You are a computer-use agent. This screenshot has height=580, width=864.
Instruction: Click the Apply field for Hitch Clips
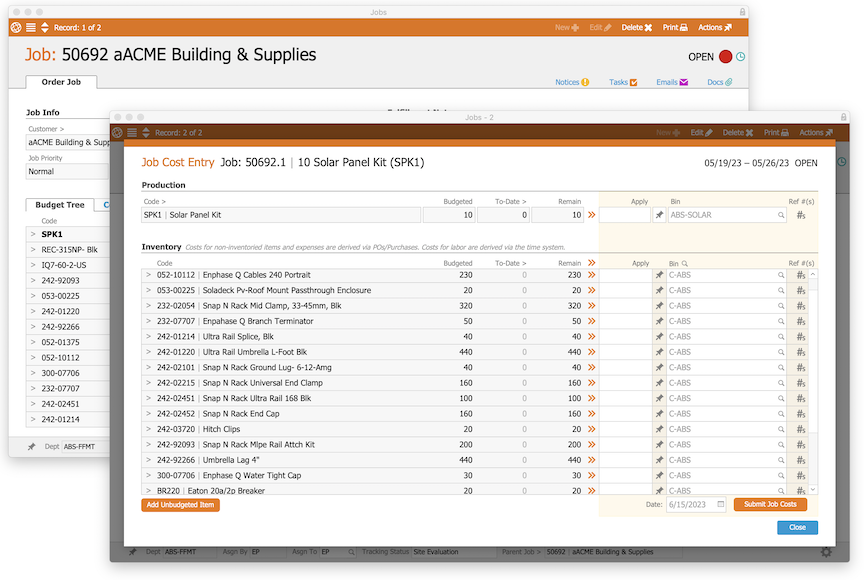click(624, 429)
